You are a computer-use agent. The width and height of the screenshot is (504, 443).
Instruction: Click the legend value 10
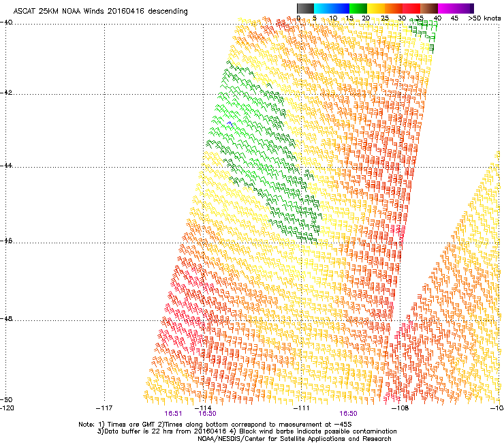pyautogui.click(x=333, y=18)
